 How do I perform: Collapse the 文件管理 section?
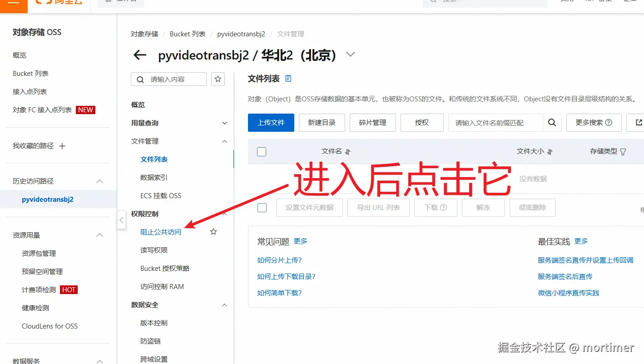[224, 141]
